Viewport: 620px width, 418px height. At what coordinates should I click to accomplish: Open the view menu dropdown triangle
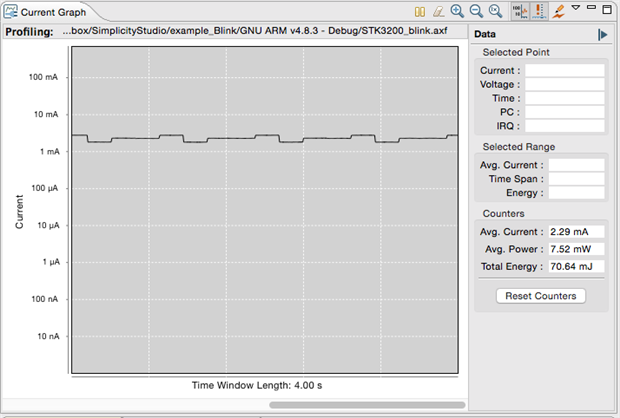click(x=576, y=10)
